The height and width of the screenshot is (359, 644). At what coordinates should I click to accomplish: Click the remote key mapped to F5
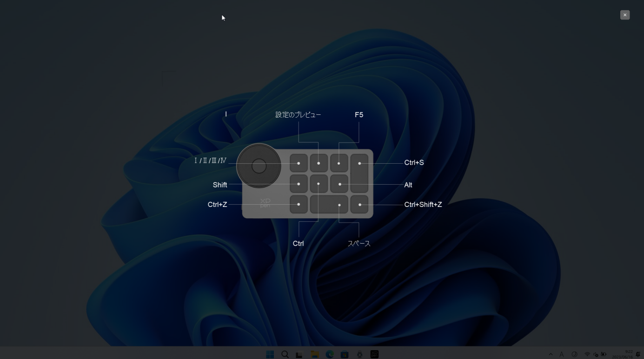339,163
